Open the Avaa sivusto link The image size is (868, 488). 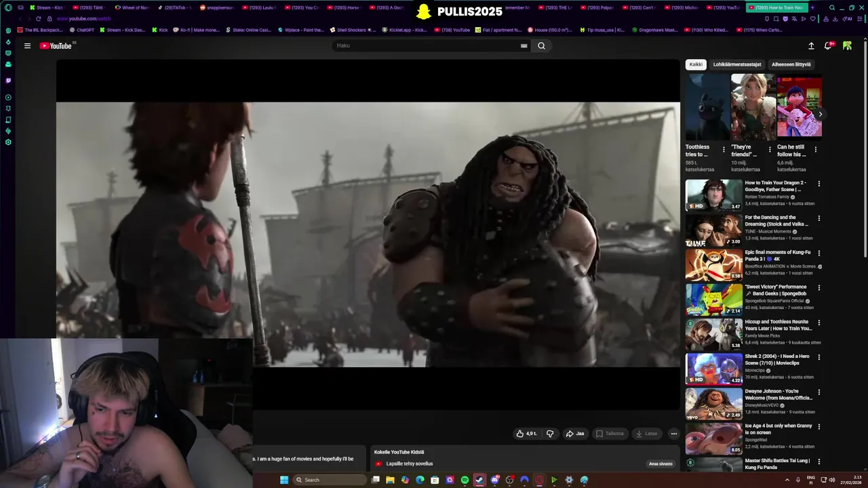tap(660, 464)
